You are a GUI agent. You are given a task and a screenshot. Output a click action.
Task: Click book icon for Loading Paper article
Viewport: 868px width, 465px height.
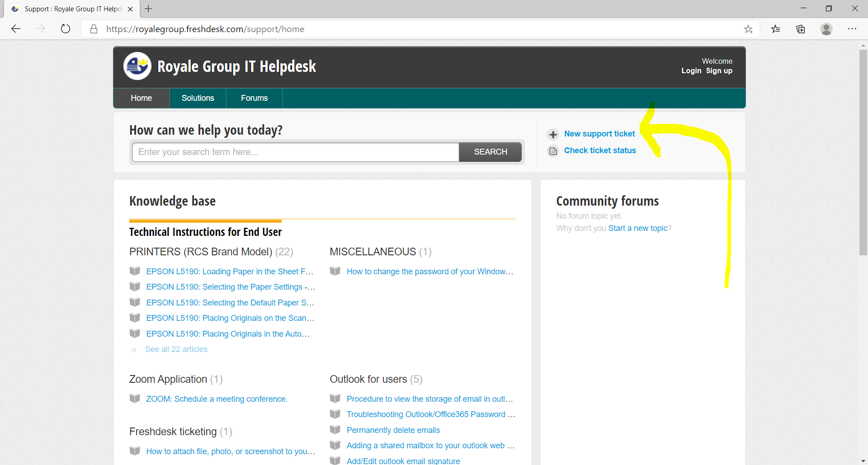[x=135, y=271]
